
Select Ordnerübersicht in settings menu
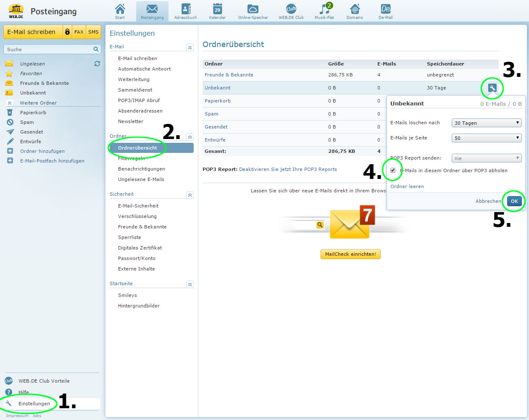coord(151,148)
